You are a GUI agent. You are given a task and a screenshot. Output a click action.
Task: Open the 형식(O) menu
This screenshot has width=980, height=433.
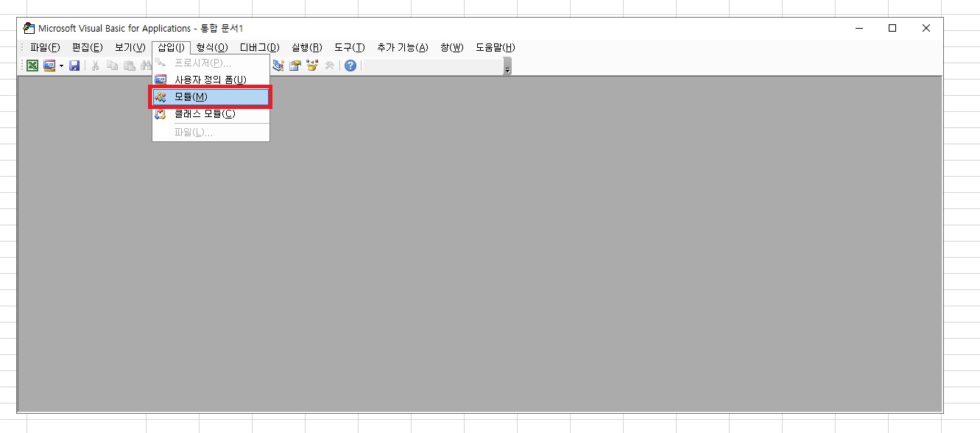[x=212, y=47]
